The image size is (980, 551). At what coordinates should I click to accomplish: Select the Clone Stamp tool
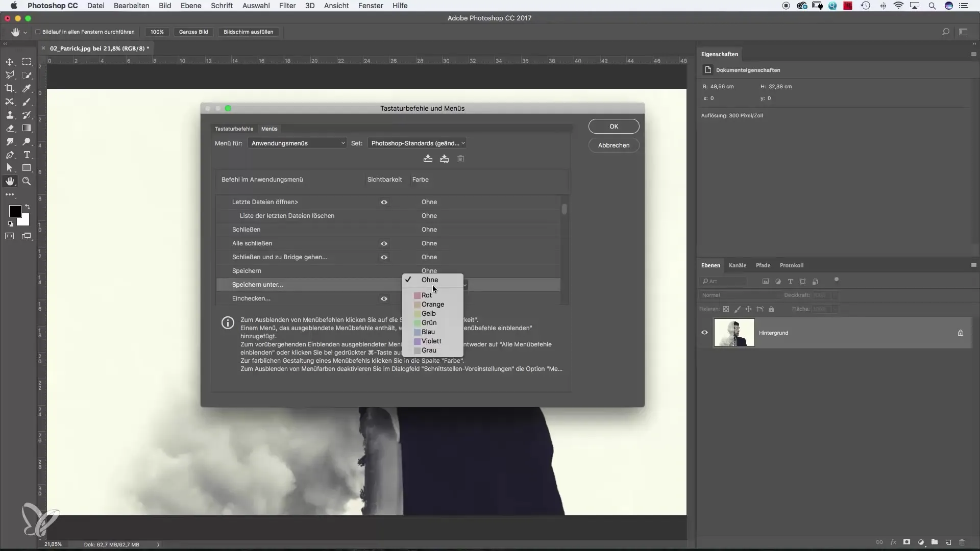coord(10,115)
